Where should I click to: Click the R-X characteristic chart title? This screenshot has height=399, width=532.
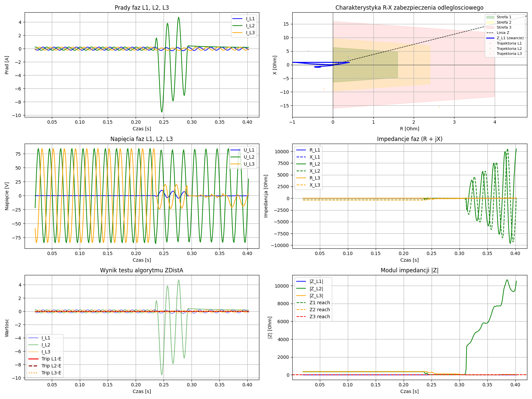coord(409,8)
